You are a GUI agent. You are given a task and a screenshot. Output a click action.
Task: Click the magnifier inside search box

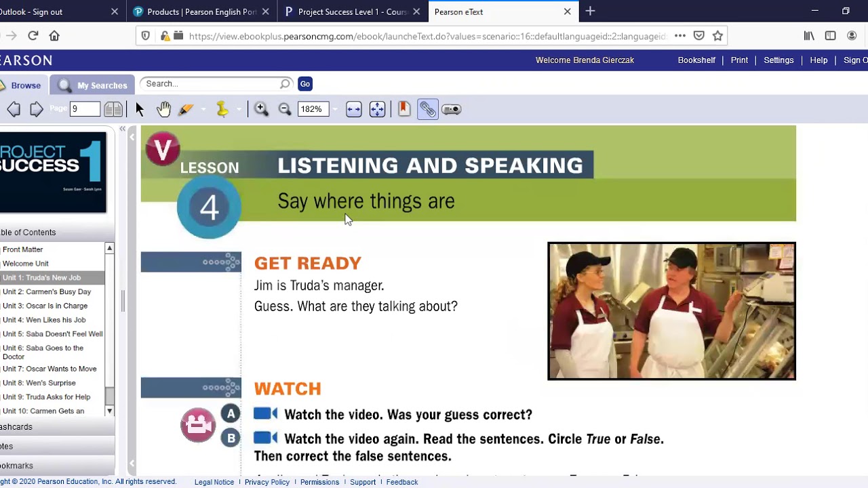pos(285,84)
